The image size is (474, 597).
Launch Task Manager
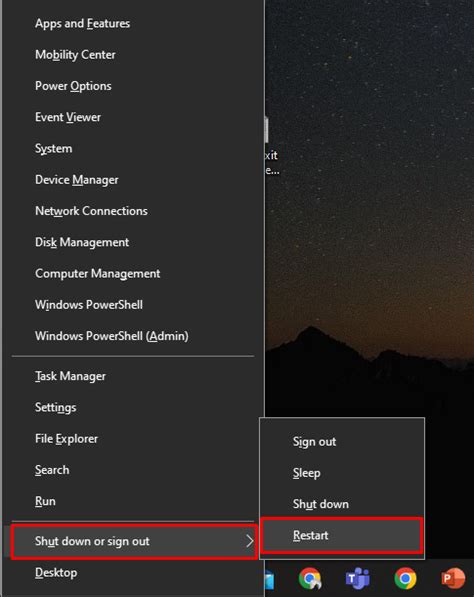[133, 376]
